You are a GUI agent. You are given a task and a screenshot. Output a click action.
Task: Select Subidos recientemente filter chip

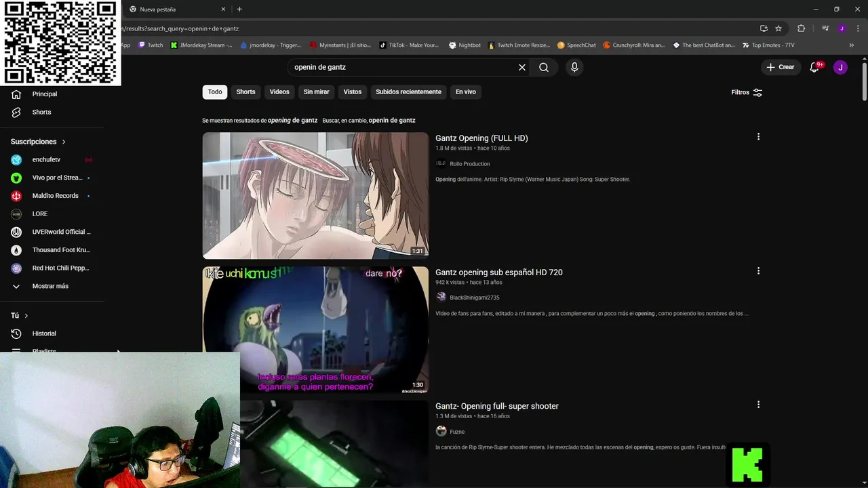[408, 92]
